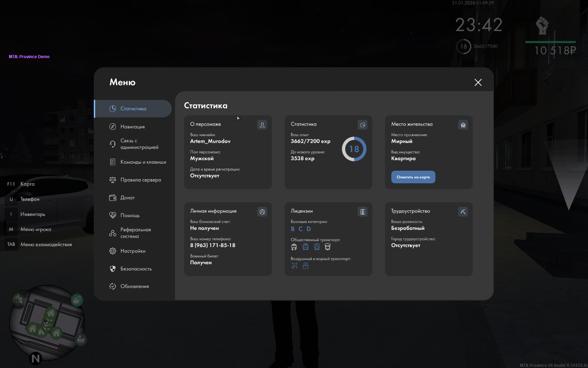This screenshot has width=588, height=368.
Task: Open Команды и клавиши section
Action: point(143,162)
